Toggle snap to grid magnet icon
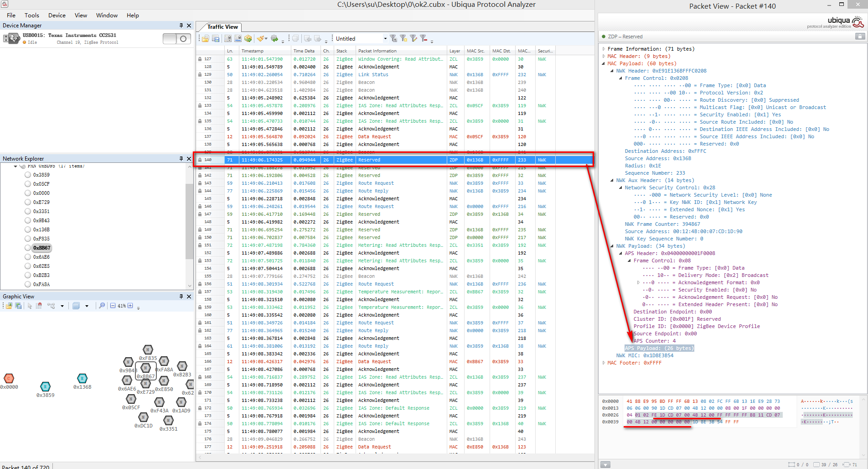 click(39, 306)
